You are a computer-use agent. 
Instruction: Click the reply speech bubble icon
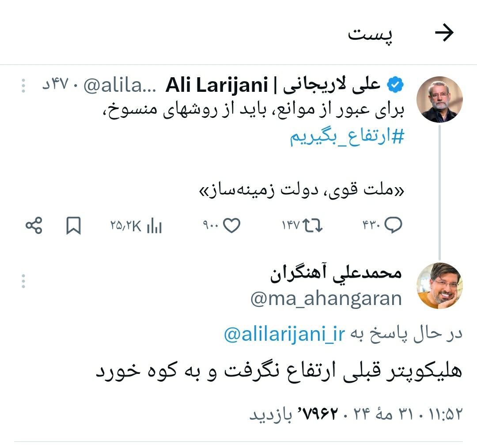pyautogui.click(x=393, y=226)
